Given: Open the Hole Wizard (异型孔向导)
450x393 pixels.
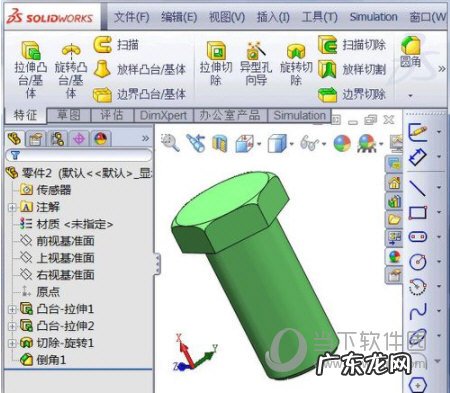Looking at the screenshot, I should [x=256, y=63].
